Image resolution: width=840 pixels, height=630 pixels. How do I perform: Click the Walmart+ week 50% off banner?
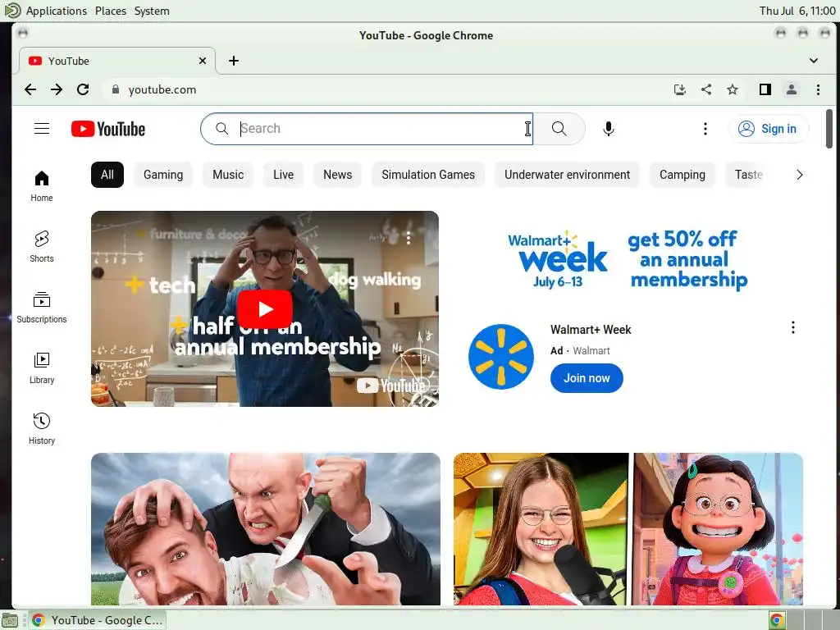(x=628, y=260)
